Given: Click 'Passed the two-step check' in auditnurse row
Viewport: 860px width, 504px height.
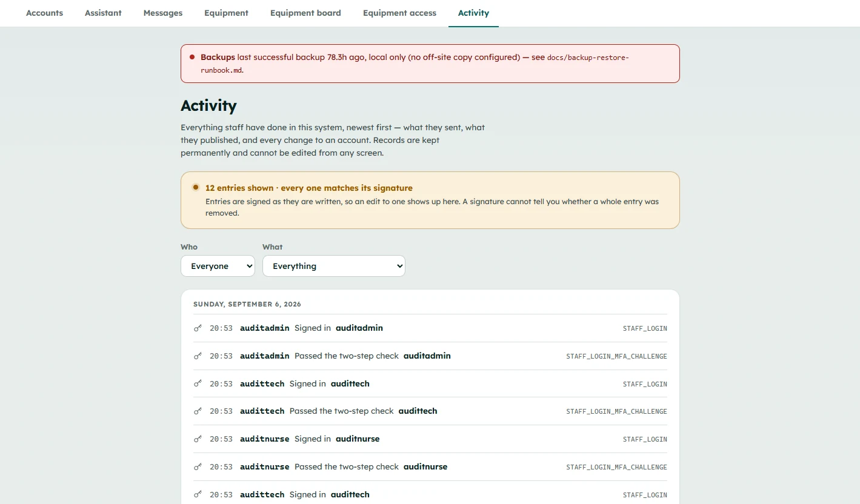Looking at the screenshot, I should 347,466.
